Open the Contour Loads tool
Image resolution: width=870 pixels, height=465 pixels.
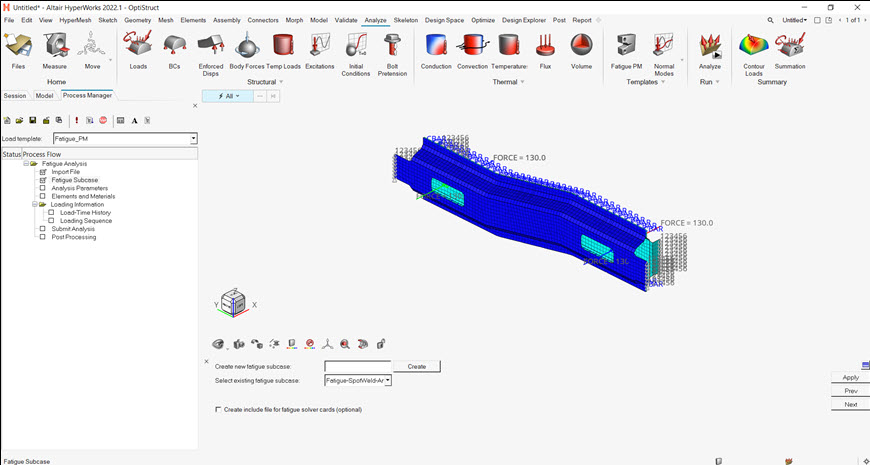pyautogui.click(x=754, y=48)
